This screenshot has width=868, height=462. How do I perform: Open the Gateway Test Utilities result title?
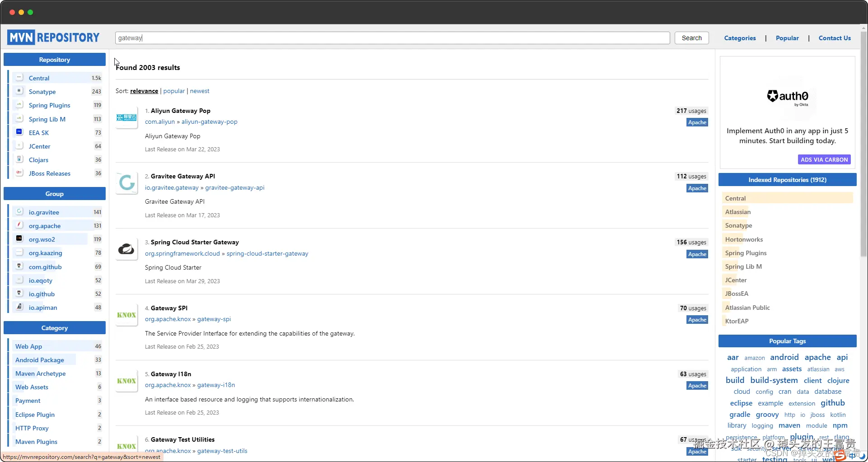pyautogui.click(x=182, y=439)
